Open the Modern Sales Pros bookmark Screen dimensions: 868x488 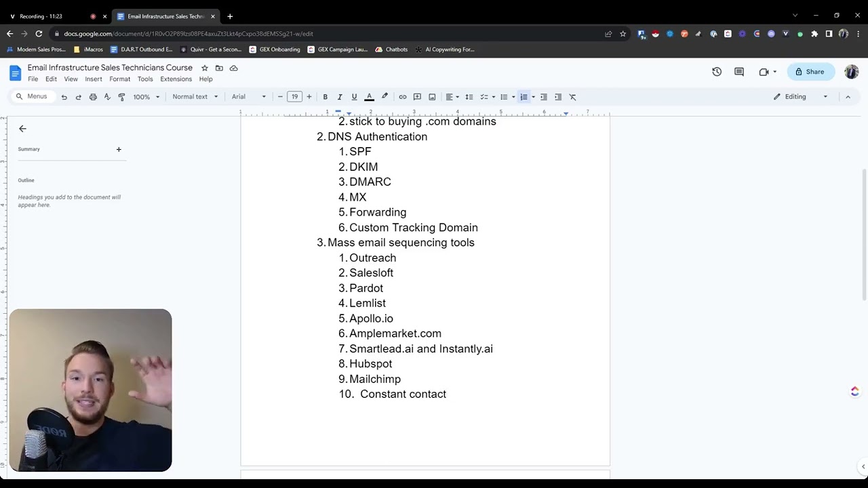click(36, 49)
